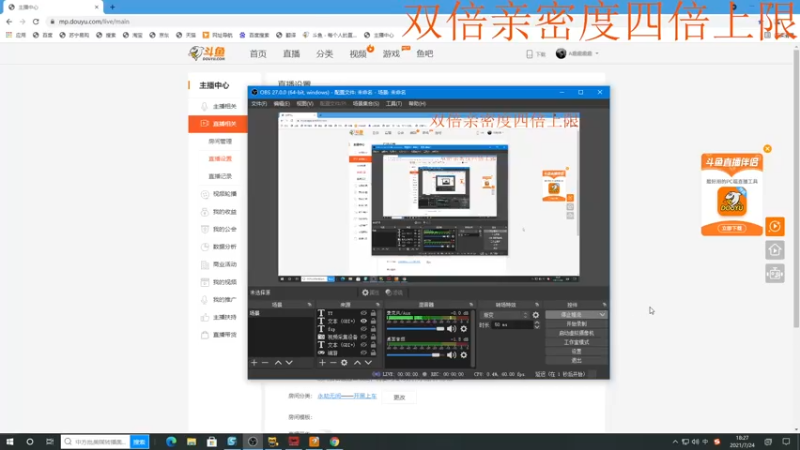Open the OBS 文件(F) menu

pyautogui.click(x=259, y=104)
